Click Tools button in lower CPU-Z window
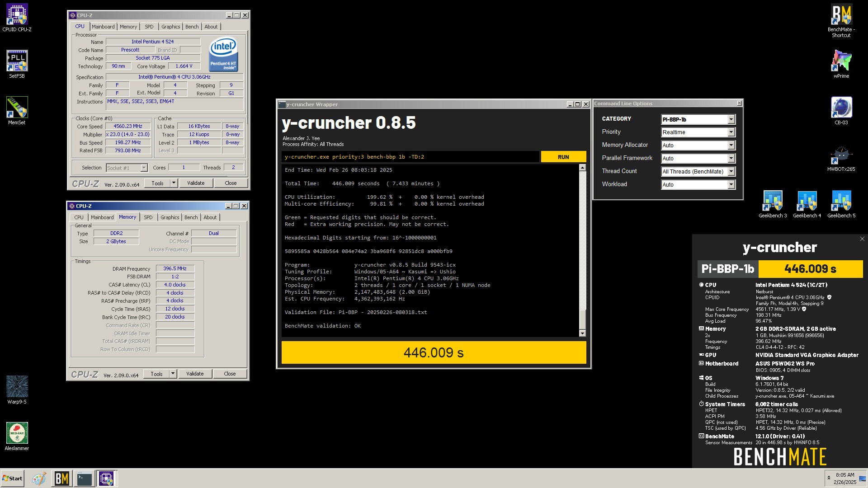The image size is (868, 488). coord(156,374)
